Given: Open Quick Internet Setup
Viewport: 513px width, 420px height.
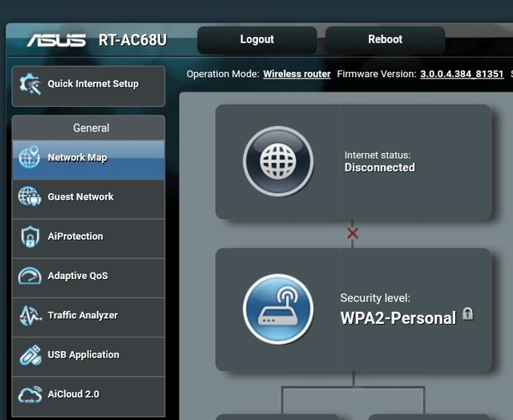Looking at the screenshot, I should point(88,86).
